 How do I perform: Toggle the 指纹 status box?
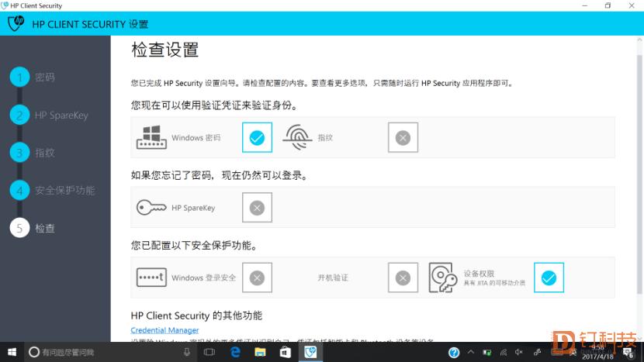[x=403, y=137]
